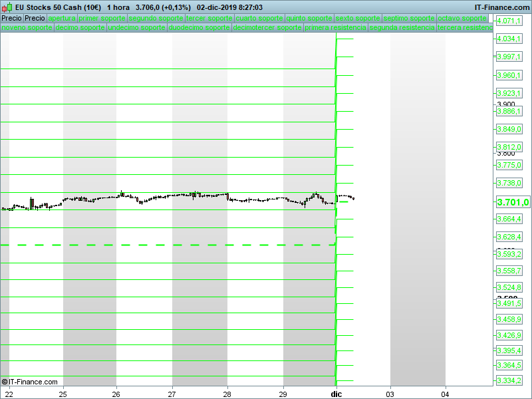The width and height of the screenshot is (532, 399).
Task: Select the first 'Precio' label
Action: 11,19
